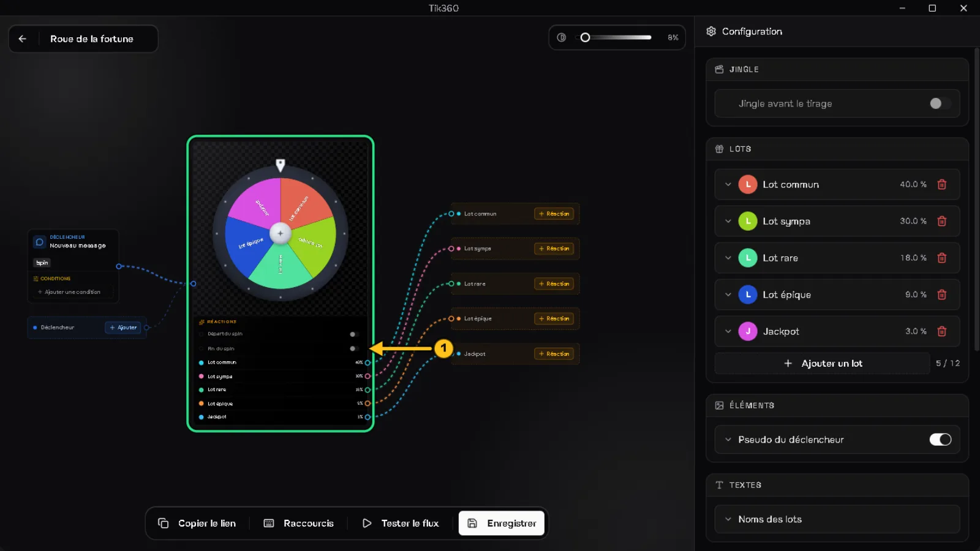Click the Éléments section icon
Image resolution: width=980 pixels, height=551 pixels.
[x=719, y=405]
